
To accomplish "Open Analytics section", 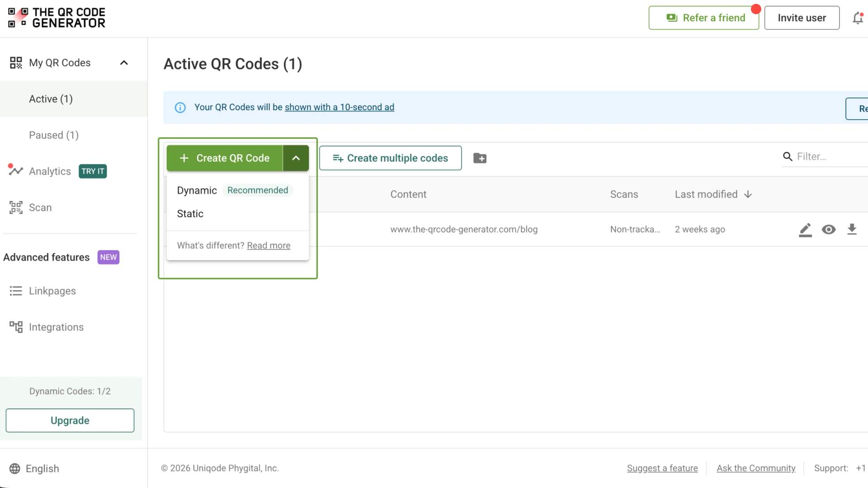I will tap(50, 171).
